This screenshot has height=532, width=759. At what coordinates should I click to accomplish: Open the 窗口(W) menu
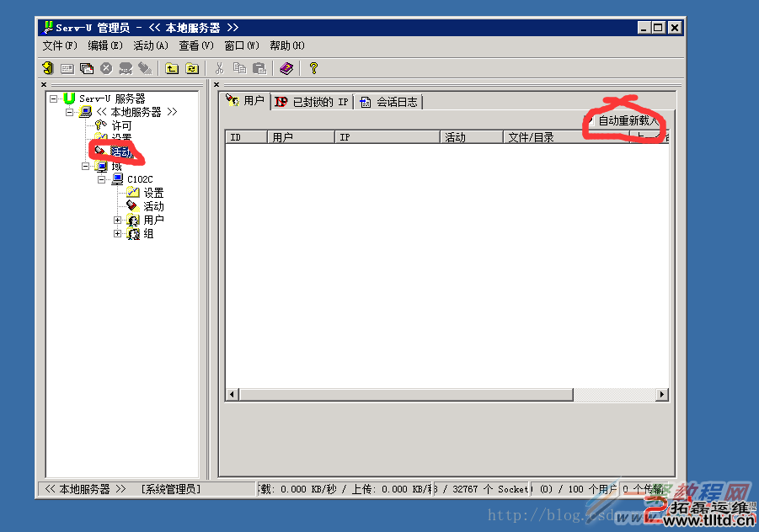pos(241,45)
